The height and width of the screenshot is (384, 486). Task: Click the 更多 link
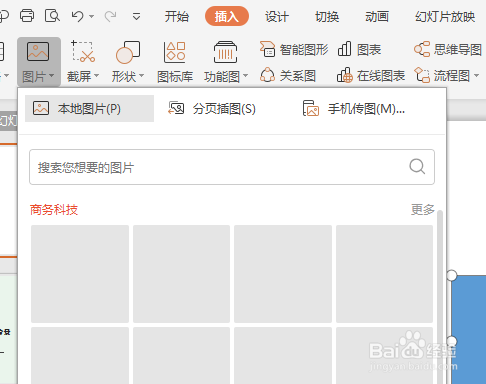click(423, 210)
